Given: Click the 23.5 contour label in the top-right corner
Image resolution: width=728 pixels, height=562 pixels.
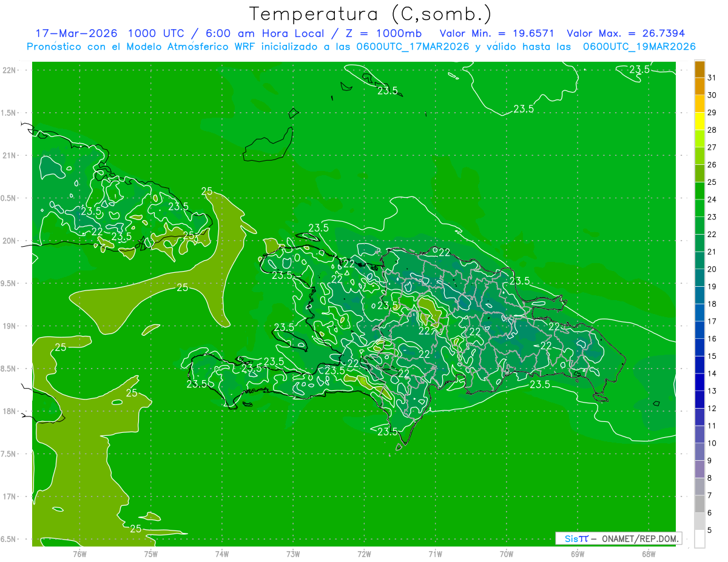Looking at the screenshot, I should point(639,70).
